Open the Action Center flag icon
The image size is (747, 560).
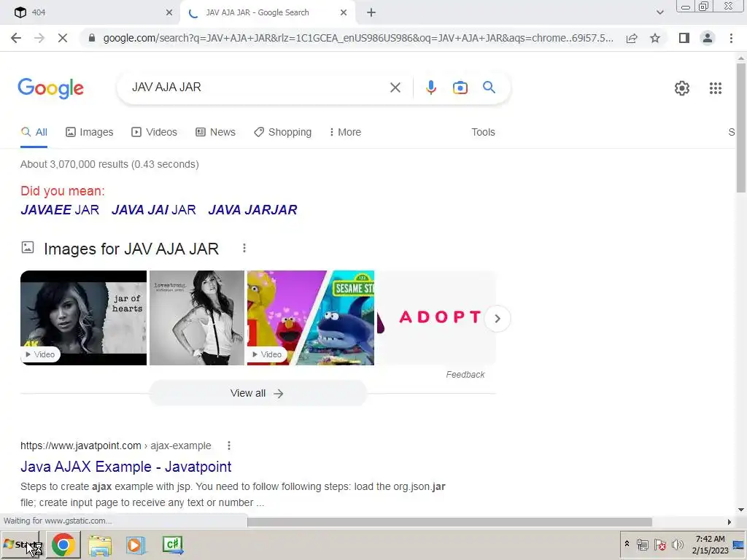659,544
